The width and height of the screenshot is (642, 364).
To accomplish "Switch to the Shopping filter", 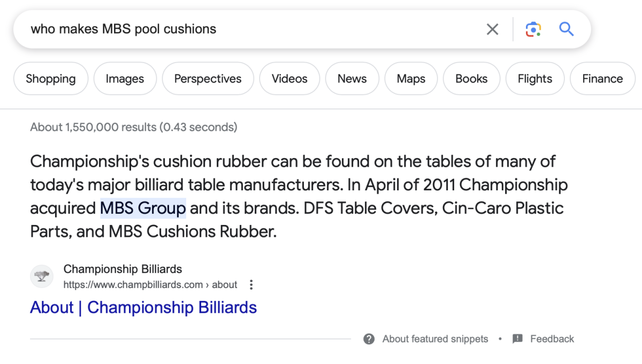I will tap(51, 79).
